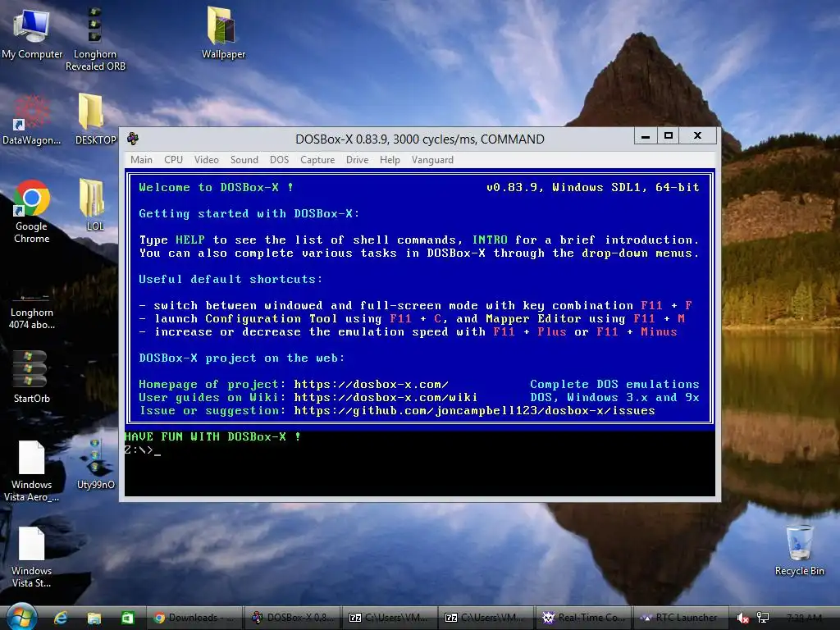The height and width of the screenshot is (630, 840).
Task: Open the Video menu
Action: [x=206, y=160]
